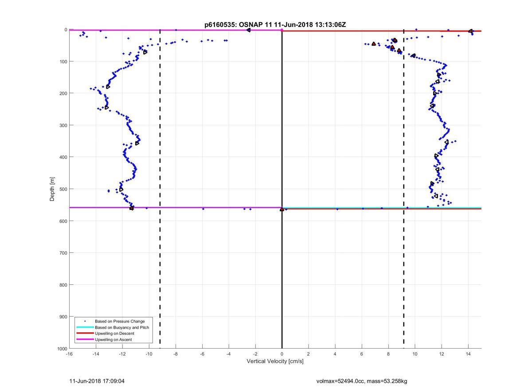Screen dimensions: 532x392
Task: Click x-axis tick label 0
Action: 282,354
